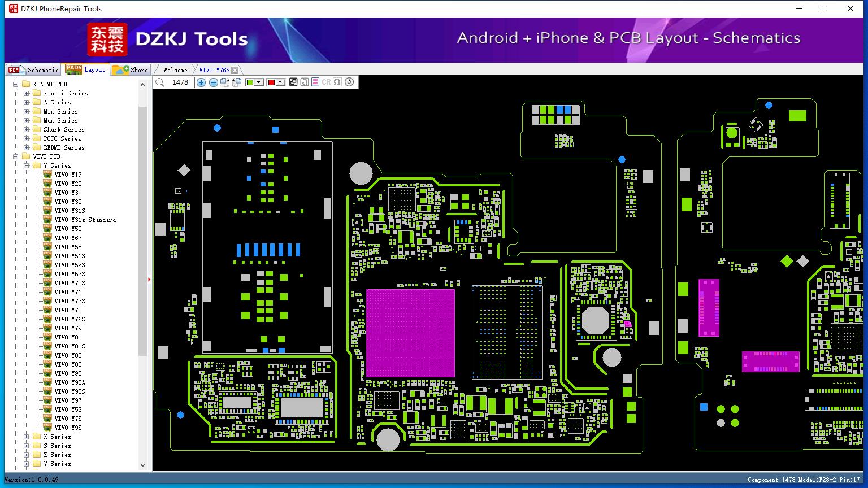The image size is (868, 488).
Task: Click the green color swatch in the toolbar
Action: [249, 82]
